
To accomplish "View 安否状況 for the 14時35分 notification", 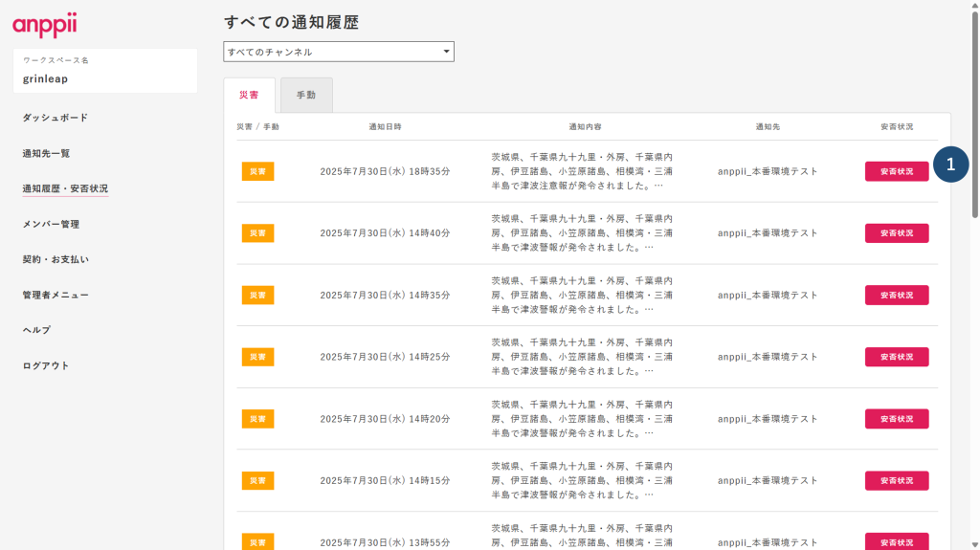I will pos(897,295).
